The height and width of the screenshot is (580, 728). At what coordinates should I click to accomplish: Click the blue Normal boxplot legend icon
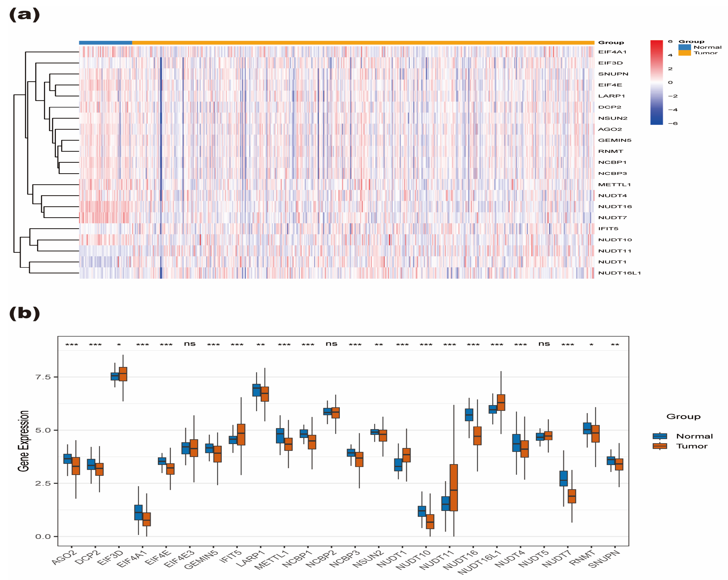[660, 436]
